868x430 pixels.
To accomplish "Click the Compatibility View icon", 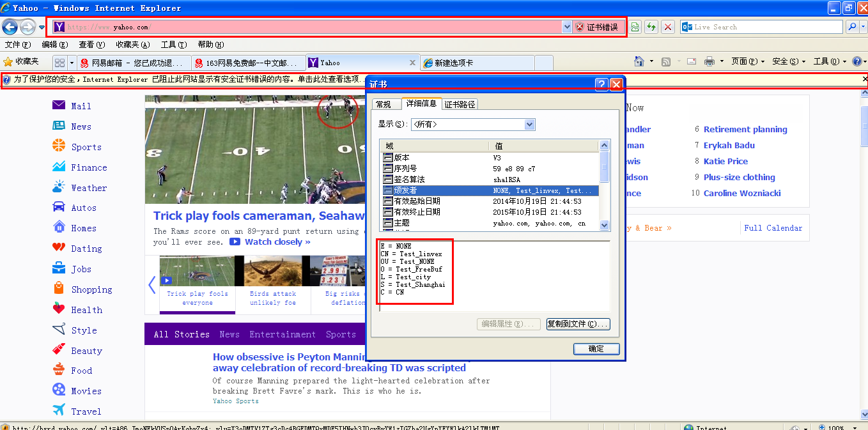I will click(x=635, y=27).
